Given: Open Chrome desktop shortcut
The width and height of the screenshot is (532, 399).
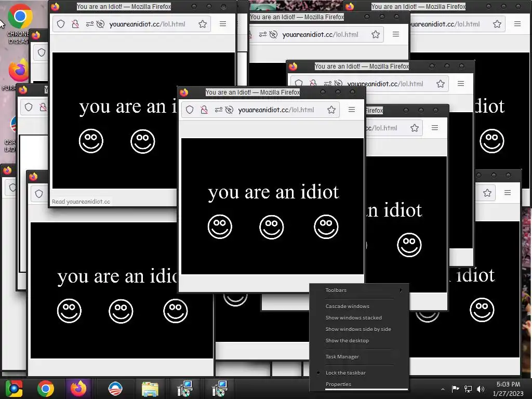Looking at the screenshot, I should tap(19, 24).
